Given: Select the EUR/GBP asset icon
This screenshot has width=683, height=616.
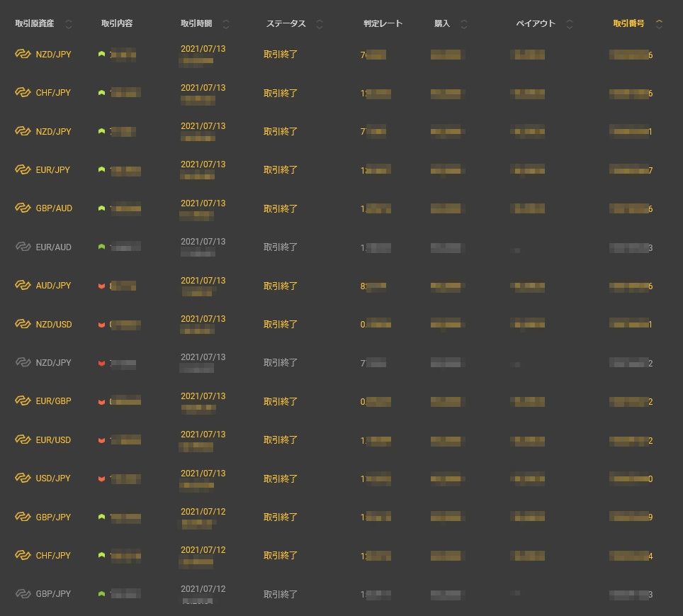Looking at the screenshot, I should click(x=23, y=401).
